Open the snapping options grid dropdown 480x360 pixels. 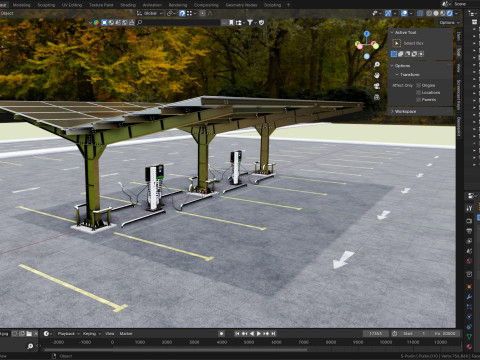tap(191, 13)
